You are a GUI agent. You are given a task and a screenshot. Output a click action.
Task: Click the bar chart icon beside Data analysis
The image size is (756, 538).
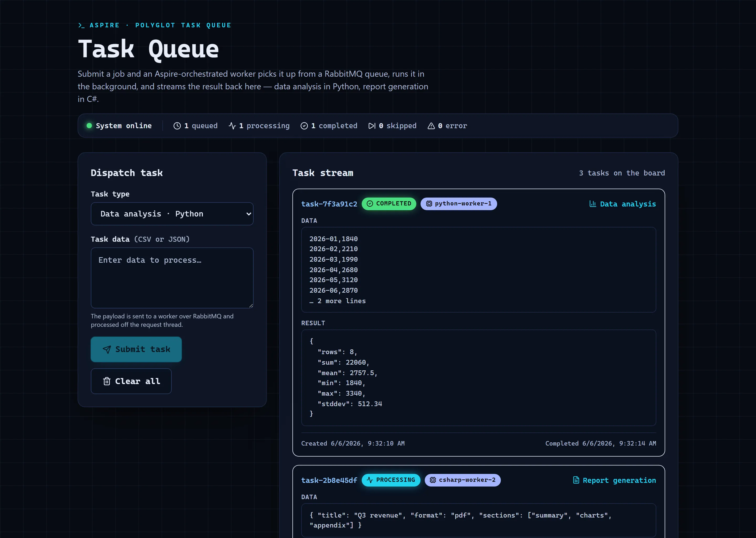tap(592, 204)
